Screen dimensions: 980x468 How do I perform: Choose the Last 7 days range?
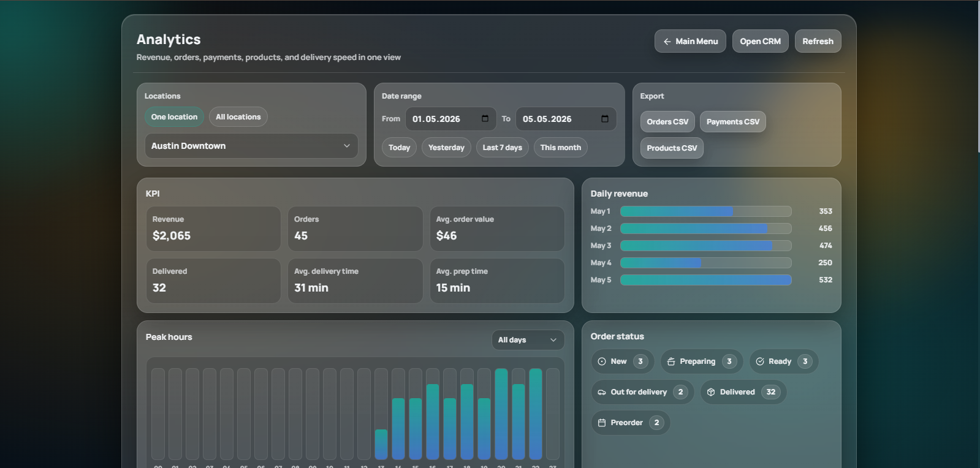(x=502, y=148)
